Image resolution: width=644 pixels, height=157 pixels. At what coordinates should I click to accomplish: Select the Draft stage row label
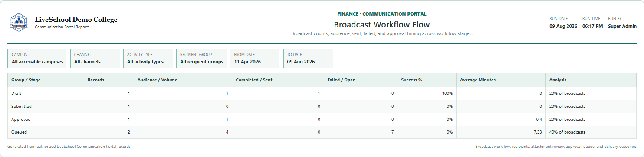click(x=16, y=93)
